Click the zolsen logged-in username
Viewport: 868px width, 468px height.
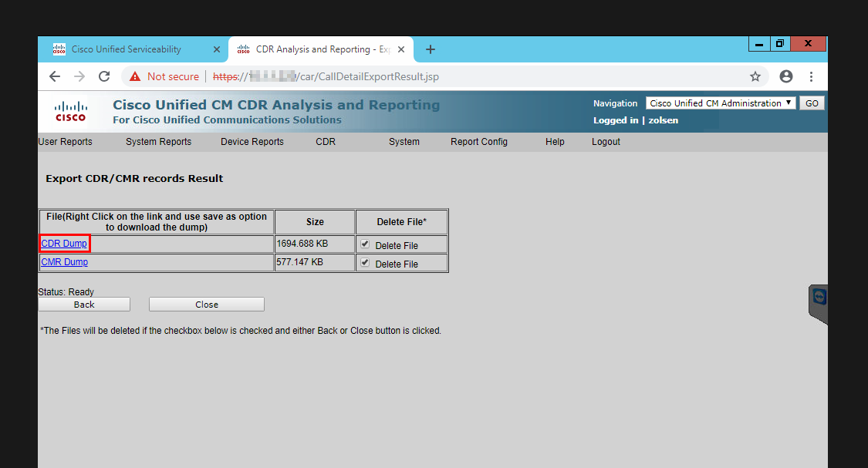click(664, 120)
